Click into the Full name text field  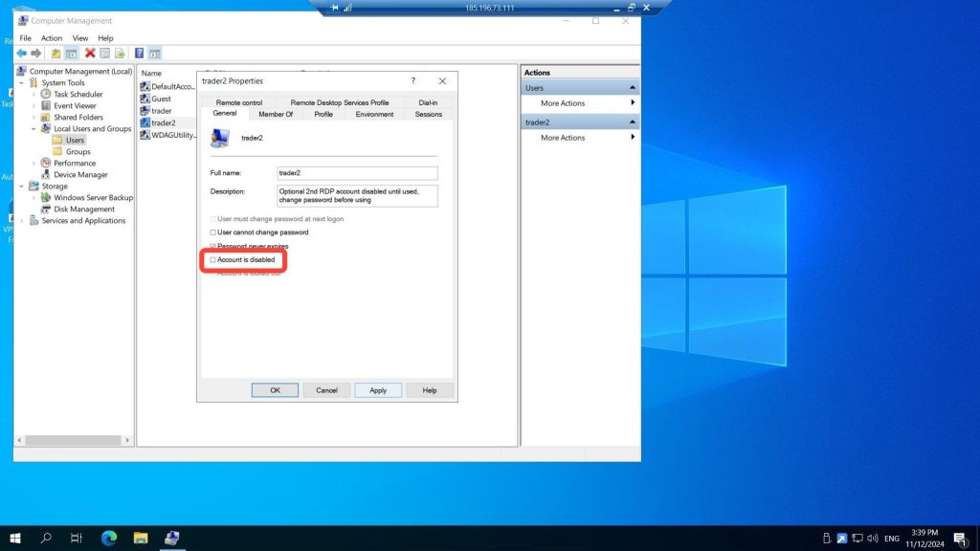[x=356, y=173]
